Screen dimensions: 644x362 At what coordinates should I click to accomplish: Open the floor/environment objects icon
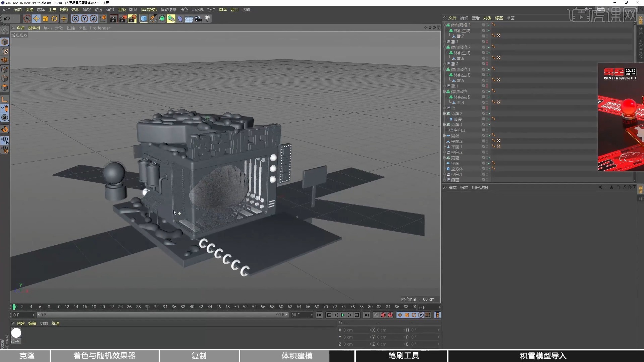click(x=189, y=19)
